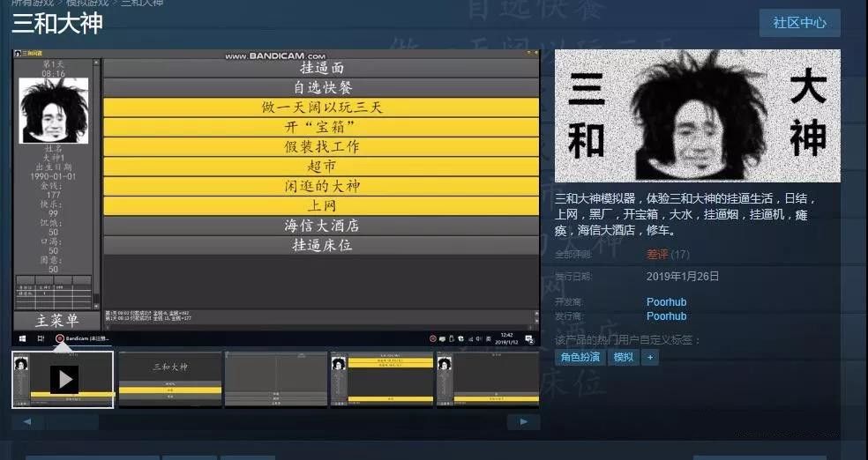868x460 pixels.
Task: Choose 开“宝箱” option
Action: [321, 127]
